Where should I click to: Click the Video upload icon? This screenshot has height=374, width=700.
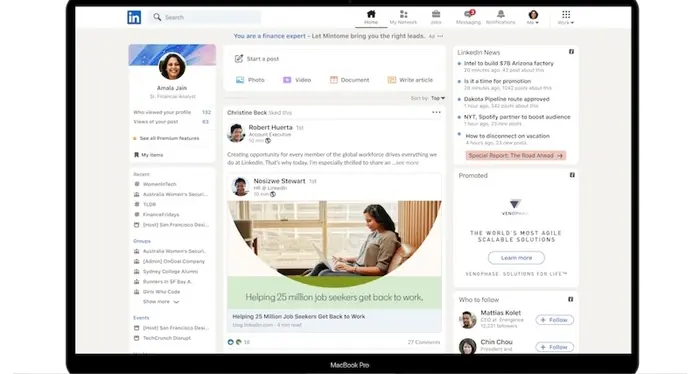click(287, 80)
